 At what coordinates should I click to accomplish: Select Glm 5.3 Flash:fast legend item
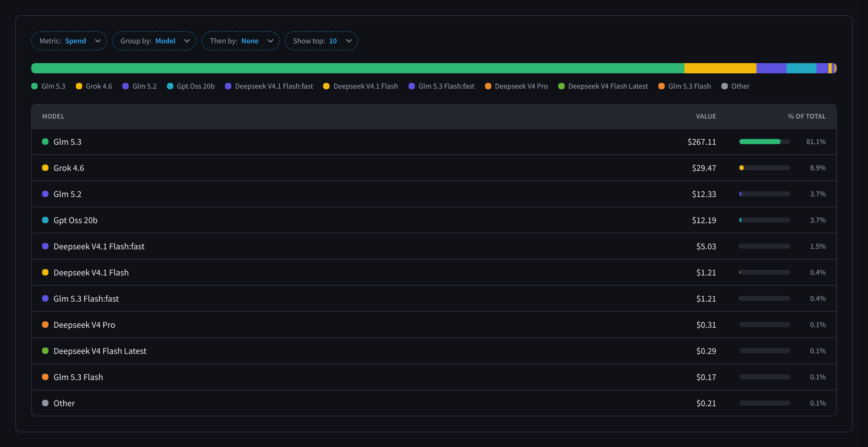[441, 86]
